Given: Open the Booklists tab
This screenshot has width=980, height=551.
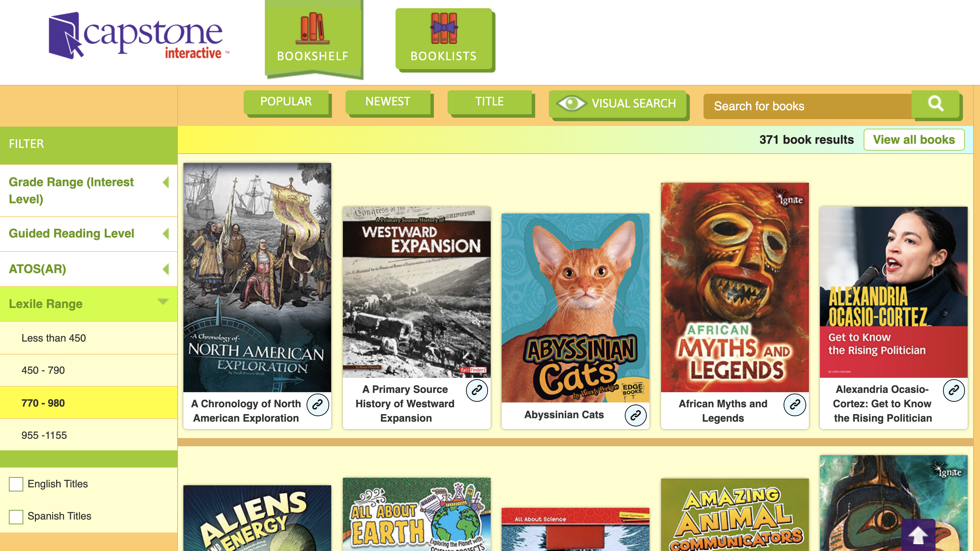Looking at the screenshot, I should tap(443, 39).
